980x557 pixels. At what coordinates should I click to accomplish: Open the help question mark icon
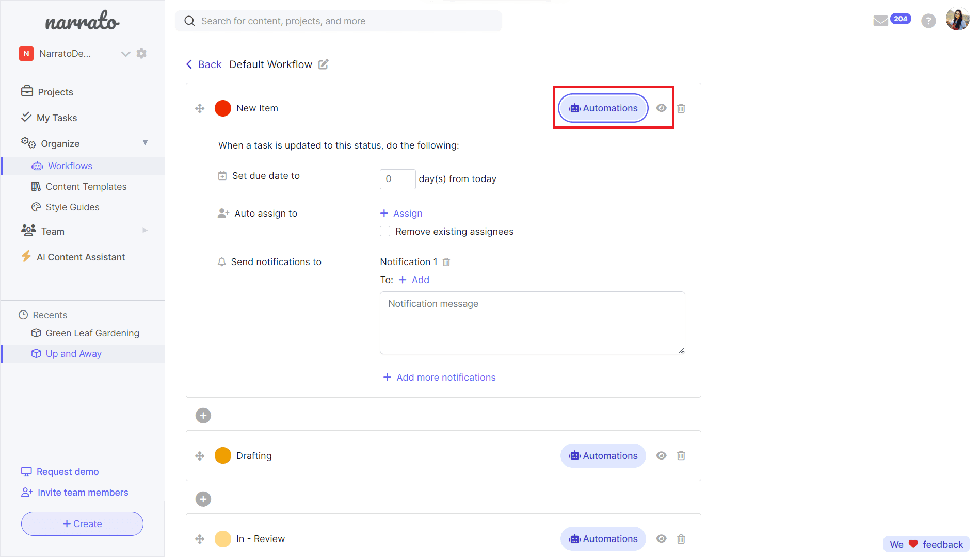[x=928, y=21]
